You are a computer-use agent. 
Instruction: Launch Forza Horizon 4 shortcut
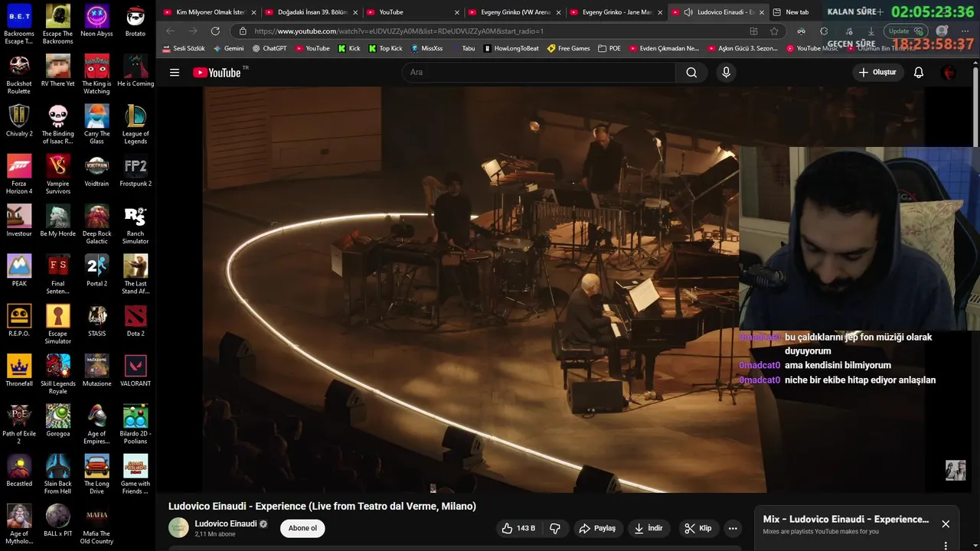tap(19, 174)
